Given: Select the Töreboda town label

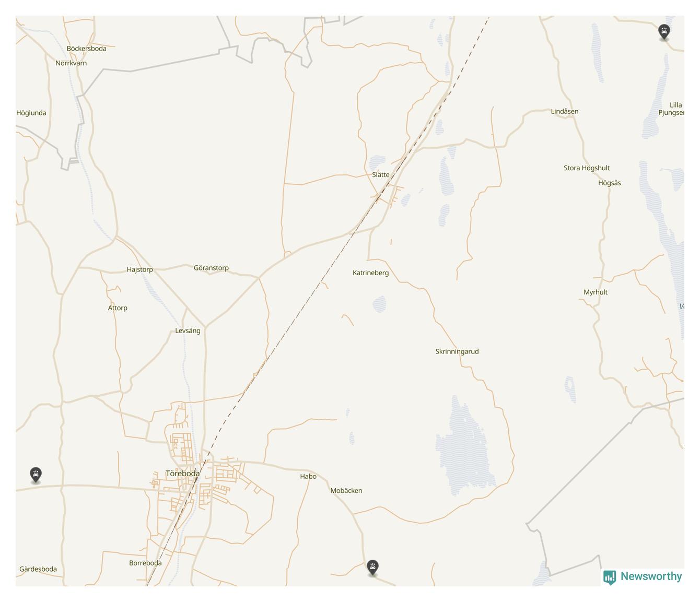Looking at the screenshot, I should click(x=183, y=474).
